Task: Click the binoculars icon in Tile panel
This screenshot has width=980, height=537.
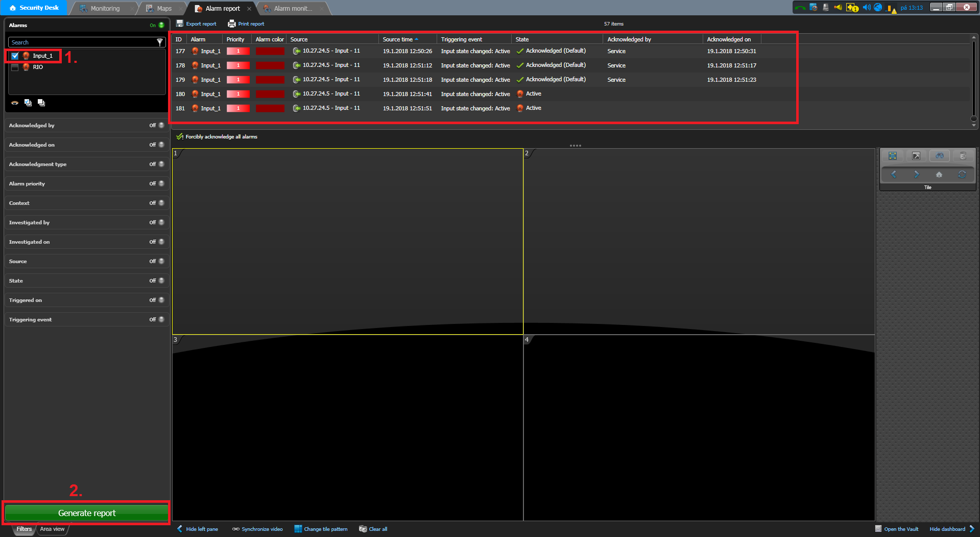Action: (939, 156)
